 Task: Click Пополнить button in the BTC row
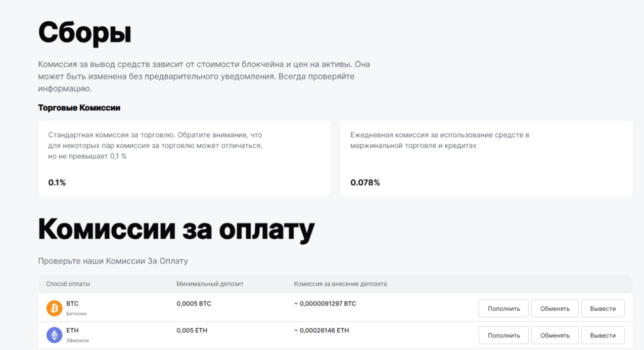tap(503, 308)
